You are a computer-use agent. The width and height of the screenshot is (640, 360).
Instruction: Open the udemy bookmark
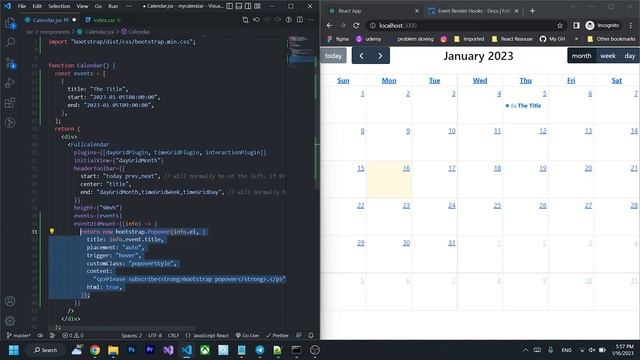[x=368, y=39]
